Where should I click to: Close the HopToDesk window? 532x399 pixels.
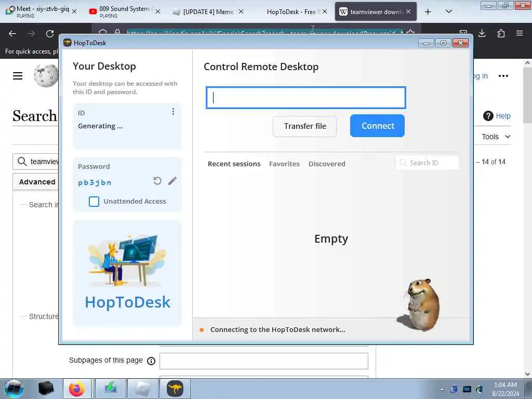(x=460, y=43)
